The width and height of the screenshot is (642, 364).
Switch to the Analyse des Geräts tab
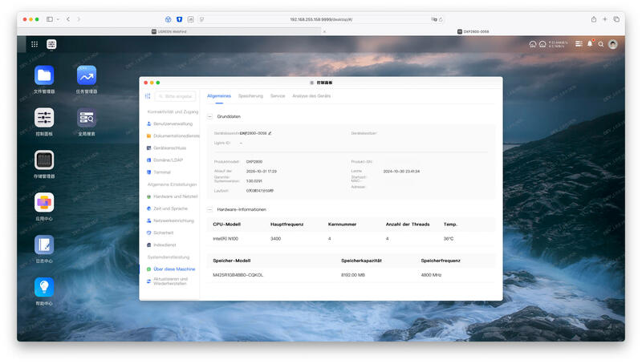pyautogui.click(x=311, y=96)
